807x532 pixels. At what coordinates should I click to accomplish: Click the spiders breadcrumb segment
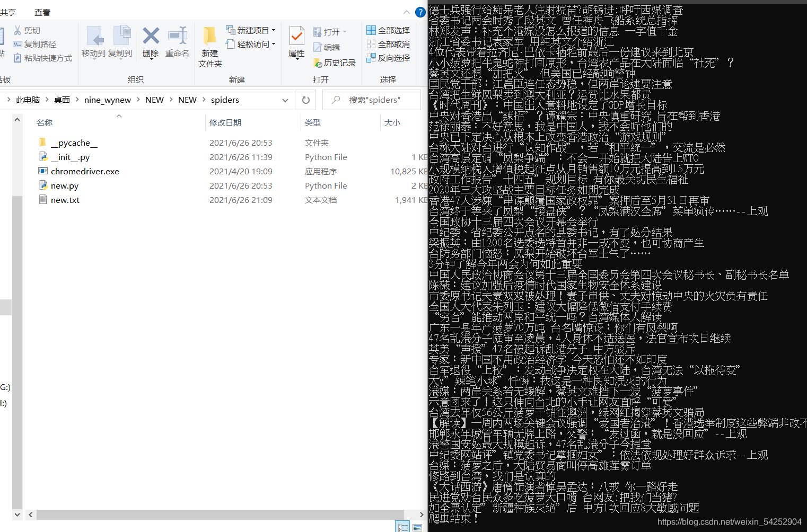225,100
